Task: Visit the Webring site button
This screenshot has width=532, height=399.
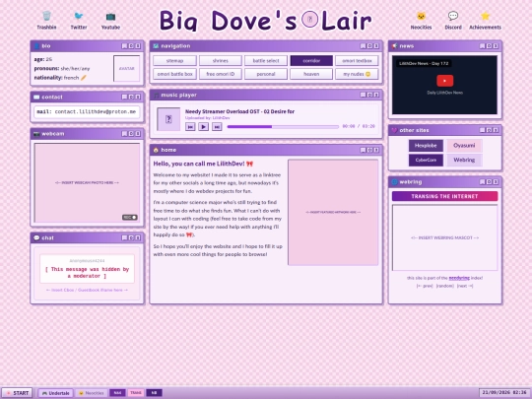Action: tap(464, 160)
